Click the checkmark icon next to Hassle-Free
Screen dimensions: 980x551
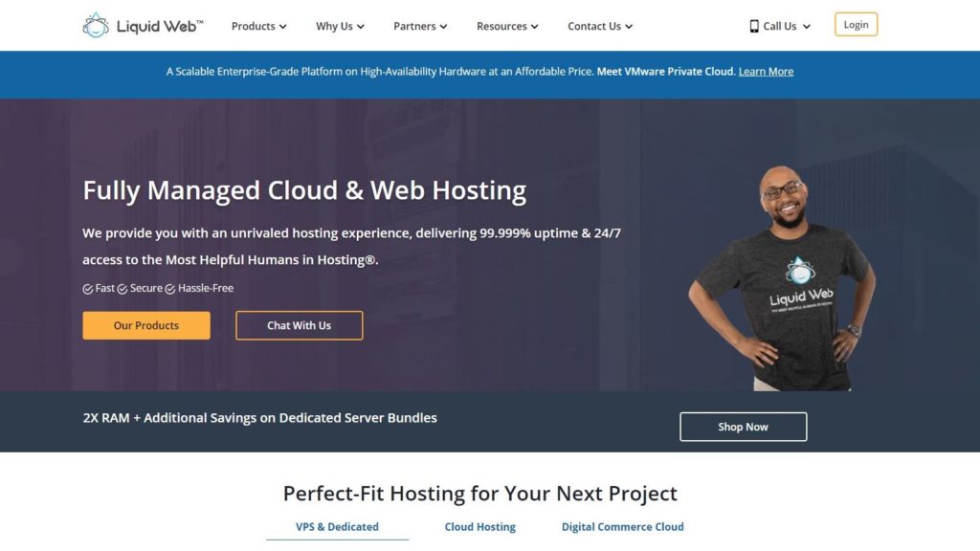point(170,289)
